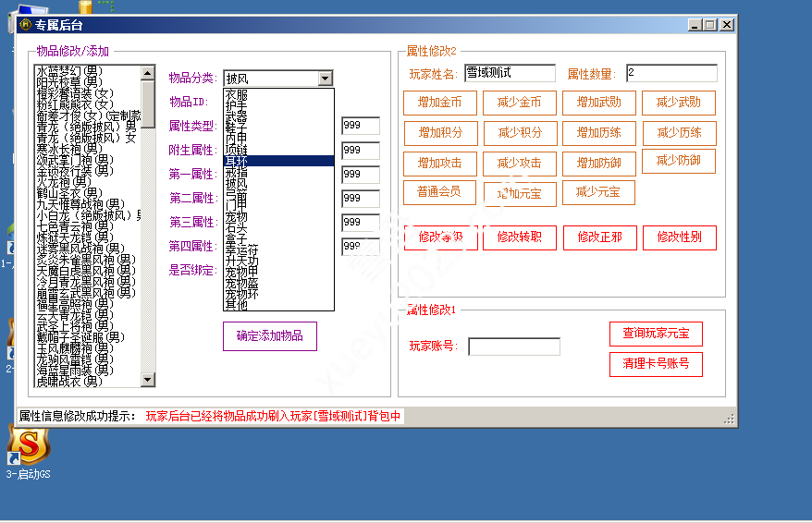This screenshot has height=523, width=812.
Task: Click 增加武勋 button
Action: [599, 103]
